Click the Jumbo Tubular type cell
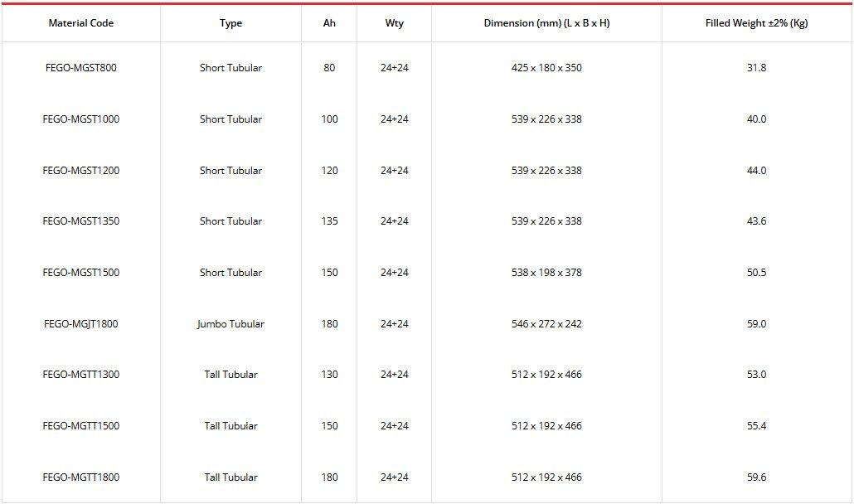The height and width of the screenshot is (504, 854). pyautogui.click(x=230, y=324)
